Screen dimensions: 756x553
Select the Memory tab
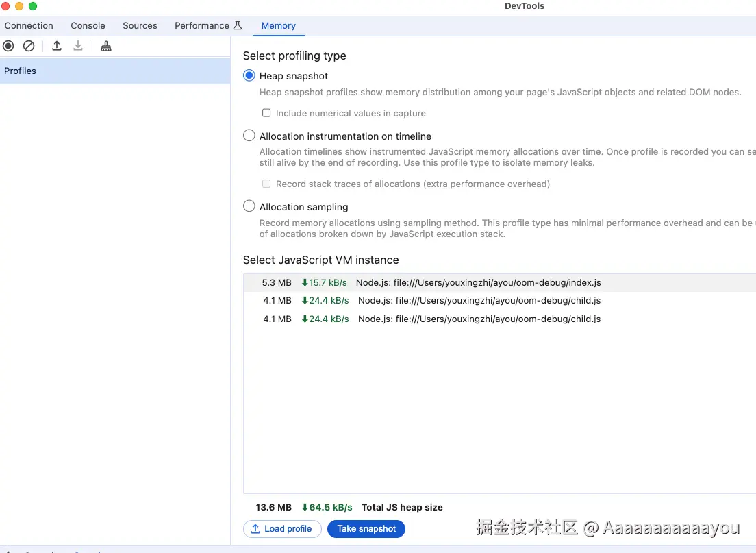(279, 25)
